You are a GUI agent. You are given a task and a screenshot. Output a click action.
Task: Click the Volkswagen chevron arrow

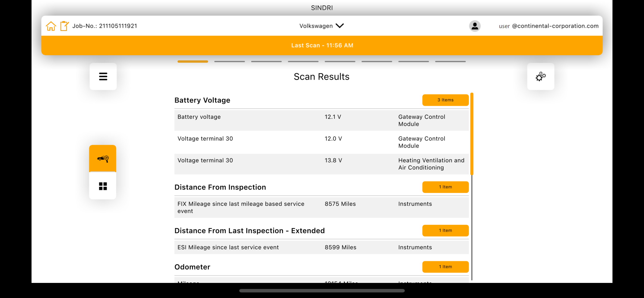pyautogui.click(x=340, y=26)
